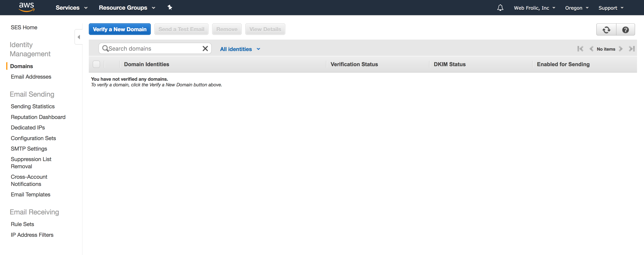Expand the All identities filter dropdown
Viewport: 644px width, 255px height.
coord(240,49)
